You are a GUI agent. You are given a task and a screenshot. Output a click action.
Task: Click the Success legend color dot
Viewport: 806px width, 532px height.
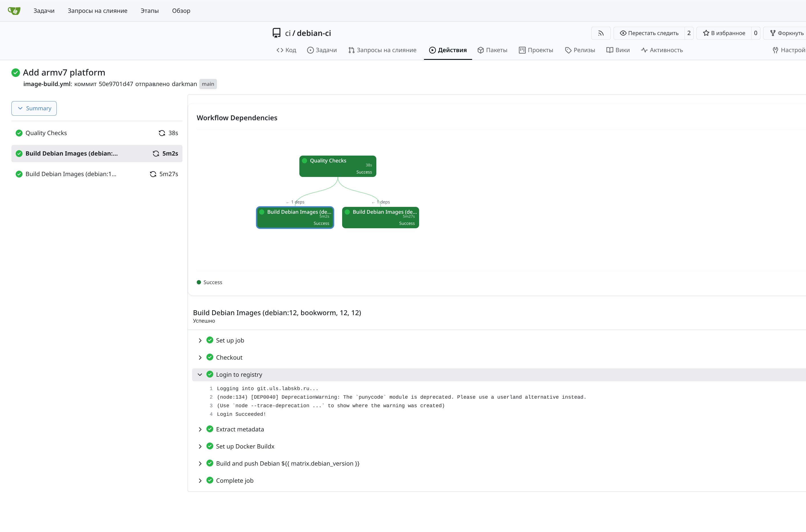199,282
